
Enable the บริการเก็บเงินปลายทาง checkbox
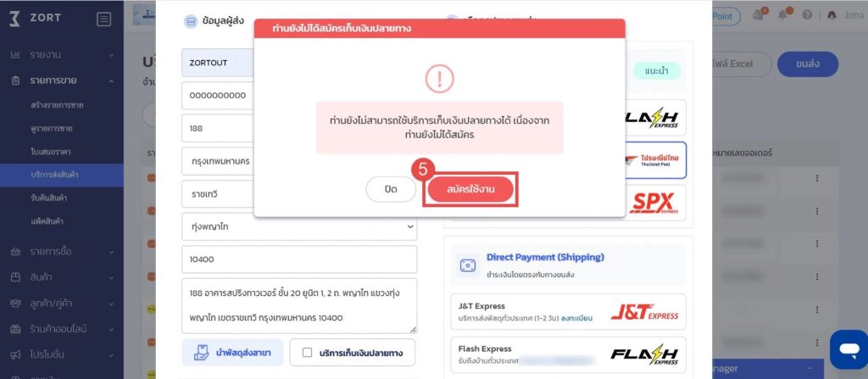click(307, 353)
